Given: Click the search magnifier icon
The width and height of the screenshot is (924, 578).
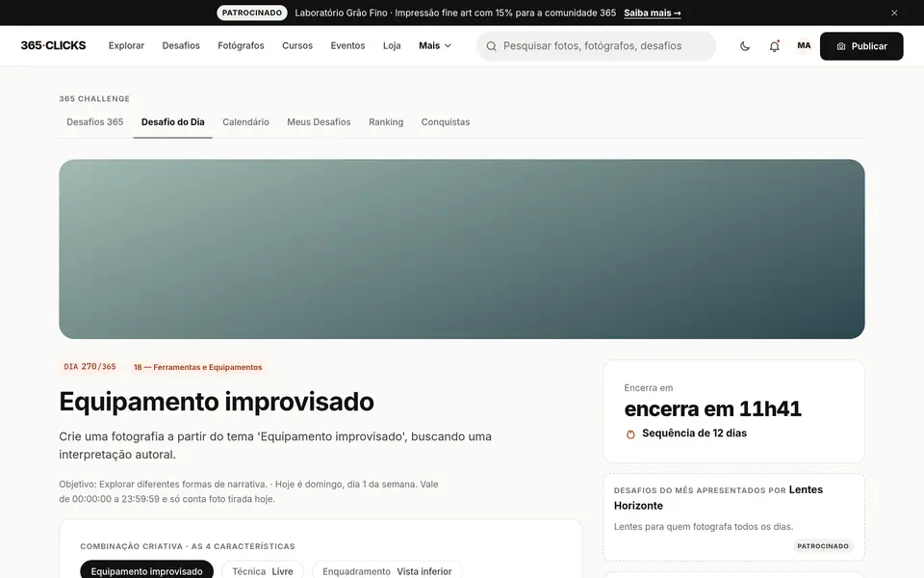Looking at the screenshot, I should (x=492, y=46).
